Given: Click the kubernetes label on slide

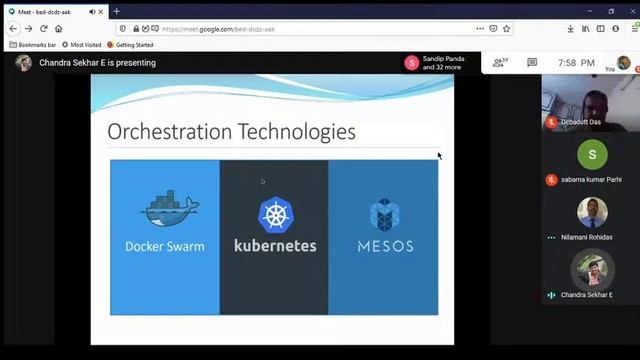Looking at the screenshot, I should 276,246.
